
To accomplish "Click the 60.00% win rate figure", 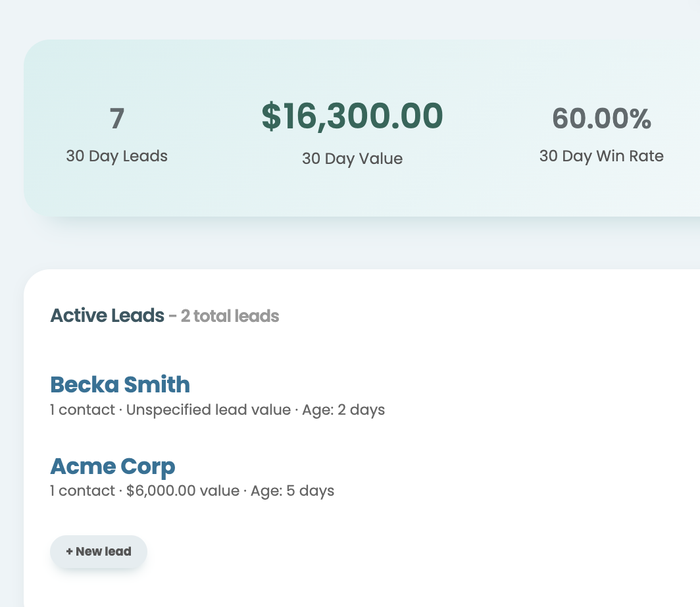I will [601, 119].
